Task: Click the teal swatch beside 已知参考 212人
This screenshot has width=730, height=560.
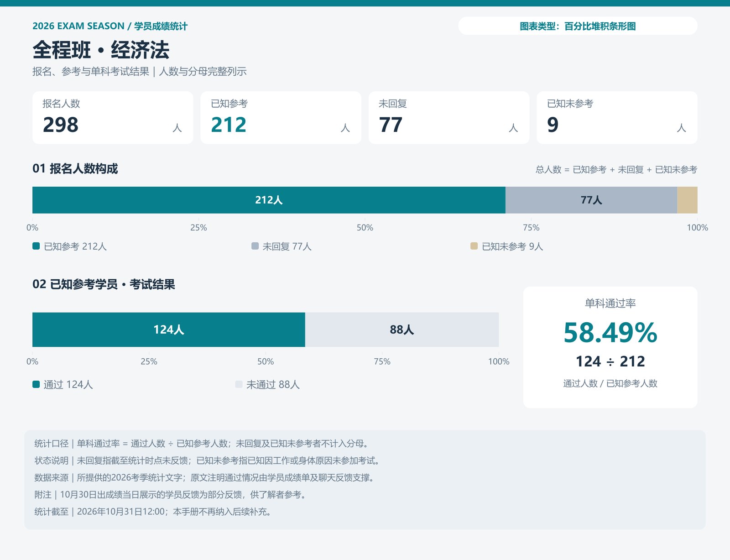Action: 36,246
